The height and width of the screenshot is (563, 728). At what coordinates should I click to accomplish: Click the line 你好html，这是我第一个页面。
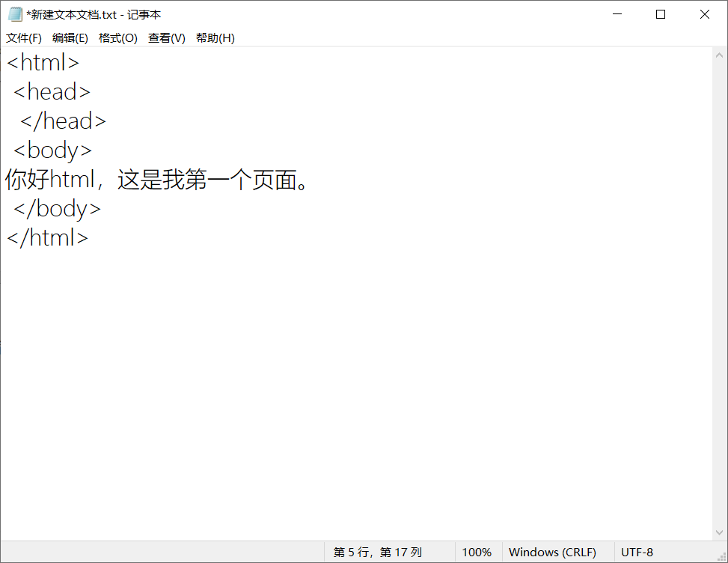156,180
